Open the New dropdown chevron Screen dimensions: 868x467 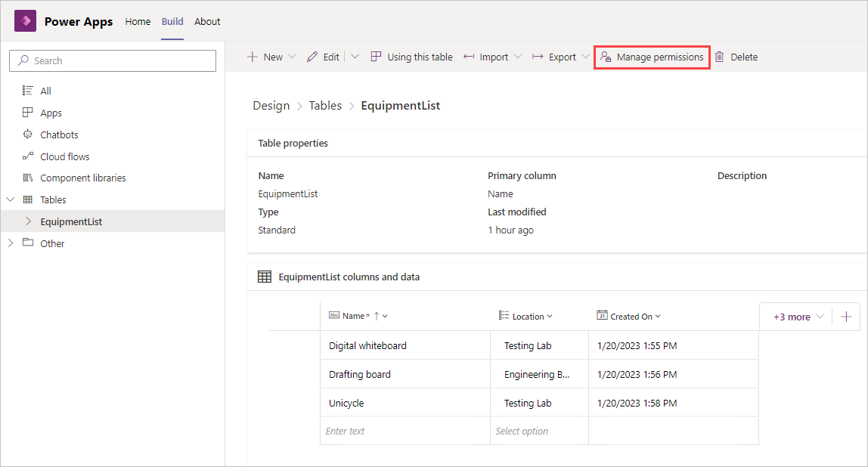pos(293,57)
